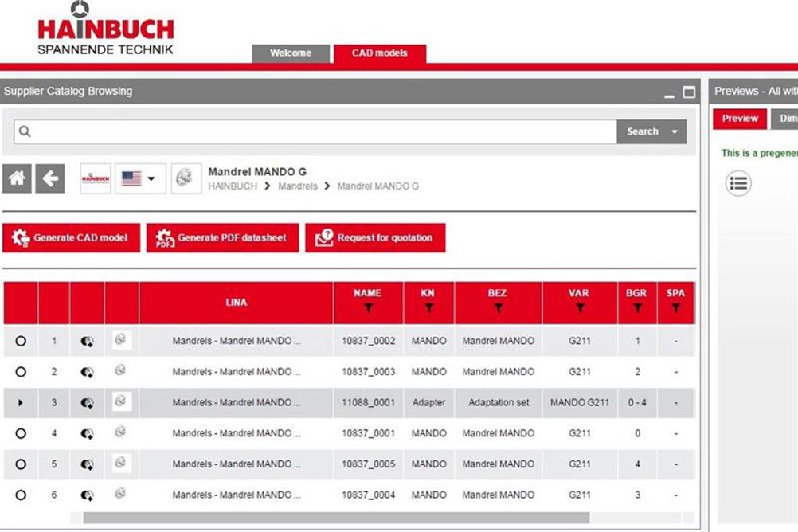This screenshot has height=532, width=798.
Task: Maximize the Supplier Catalog Browsing panel
Action: click(x=689, y=92)
